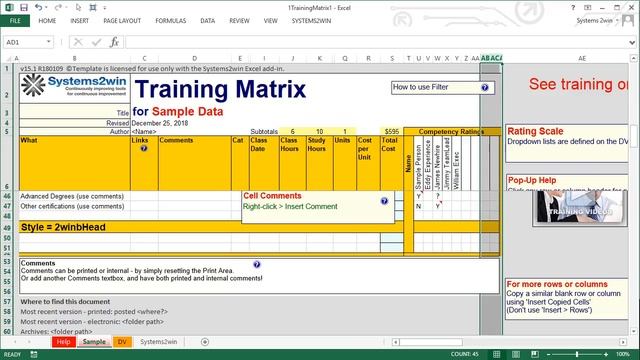Viewport: 640px width, 360px height.
Task: Open the FILE tab
Action: click(15, 20)
